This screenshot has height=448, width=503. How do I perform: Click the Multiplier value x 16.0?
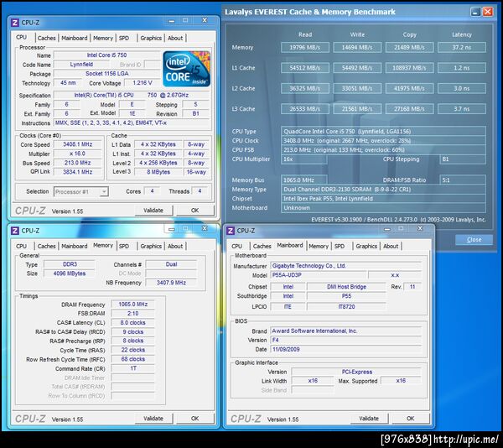point(78,154)
